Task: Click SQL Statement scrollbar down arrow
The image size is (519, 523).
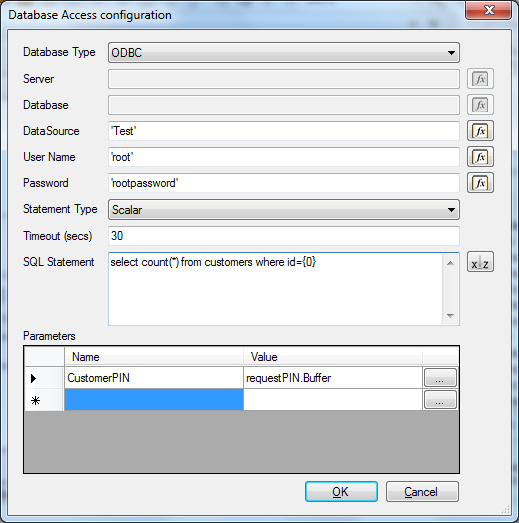Action: [x=450, y=316]
